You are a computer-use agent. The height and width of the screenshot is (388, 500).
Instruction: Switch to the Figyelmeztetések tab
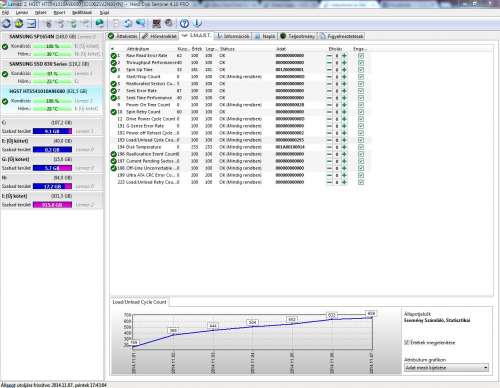(x=341, y=36)
